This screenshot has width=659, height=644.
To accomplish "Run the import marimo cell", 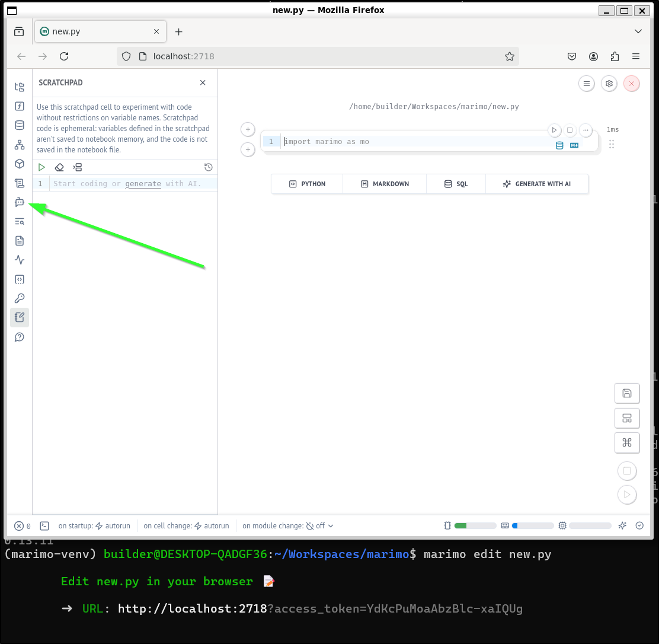I will pos(554,130).
